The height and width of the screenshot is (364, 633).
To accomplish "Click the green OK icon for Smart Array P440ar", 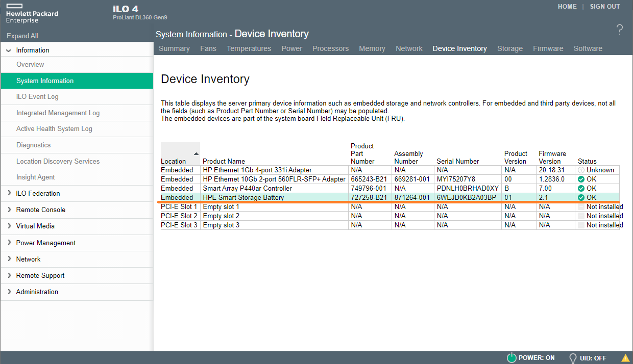I will click(581, 188).
